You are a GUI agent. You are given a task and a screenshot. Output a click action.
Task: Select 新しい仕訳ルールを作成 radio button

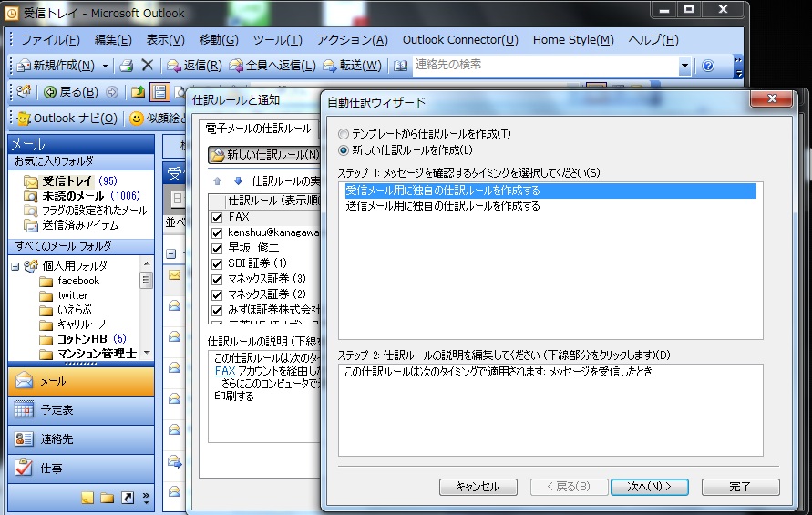click(344, 150)
